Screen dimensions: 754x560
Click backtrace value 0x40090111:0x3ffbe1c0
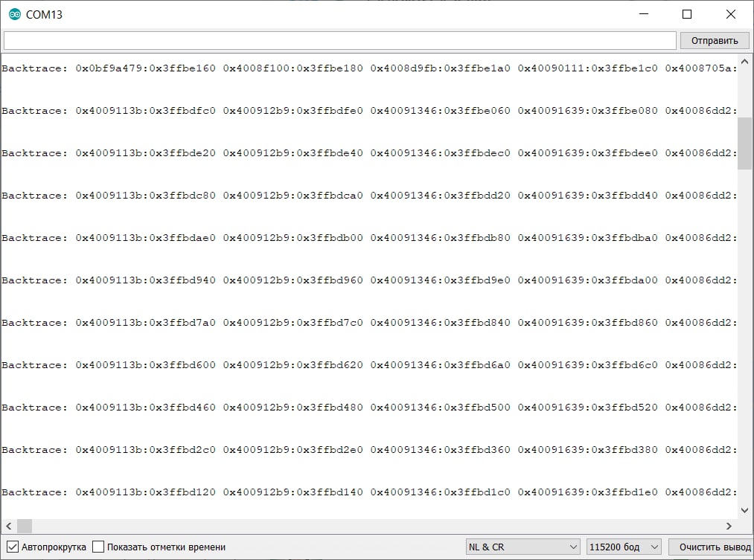coord(587,68)
